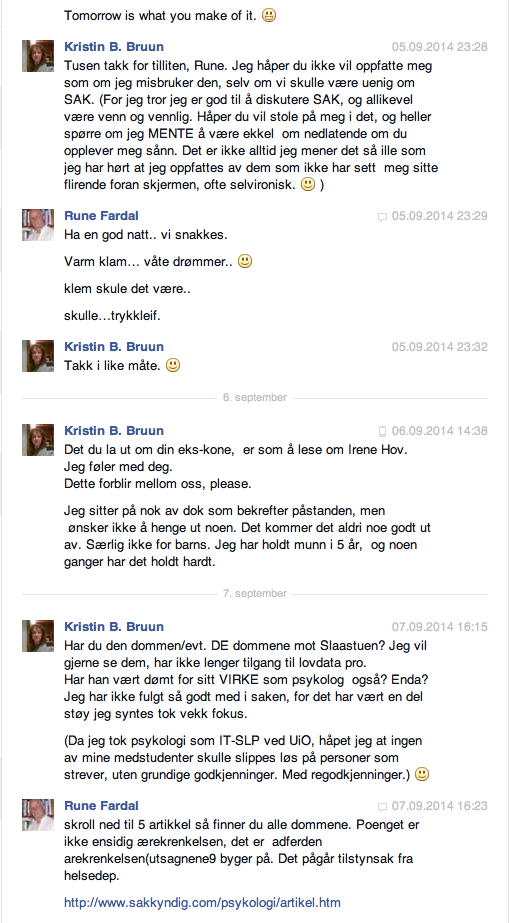Click Kristin's avatar next to 'Takk i like måte'
The height and width of the screenshot is (923, 510).
point(38,356)
